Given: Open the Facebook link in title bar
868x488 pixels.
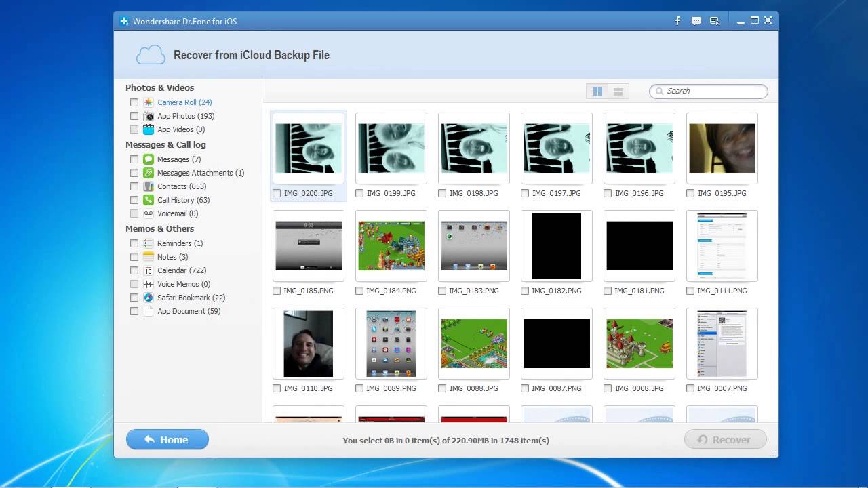Looking at the screenshot, I should click(677, 21).
